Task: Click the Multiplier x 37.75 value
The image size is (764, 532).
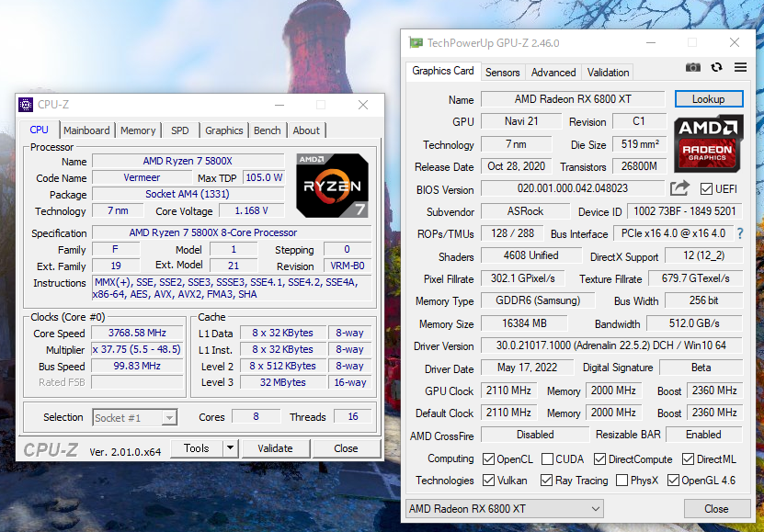Action: tap(137, 349)
